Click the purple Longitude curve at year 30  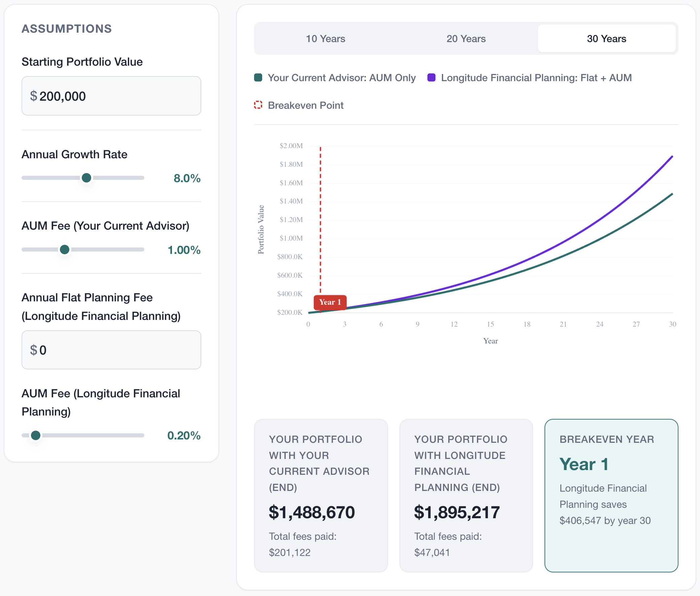672,157
